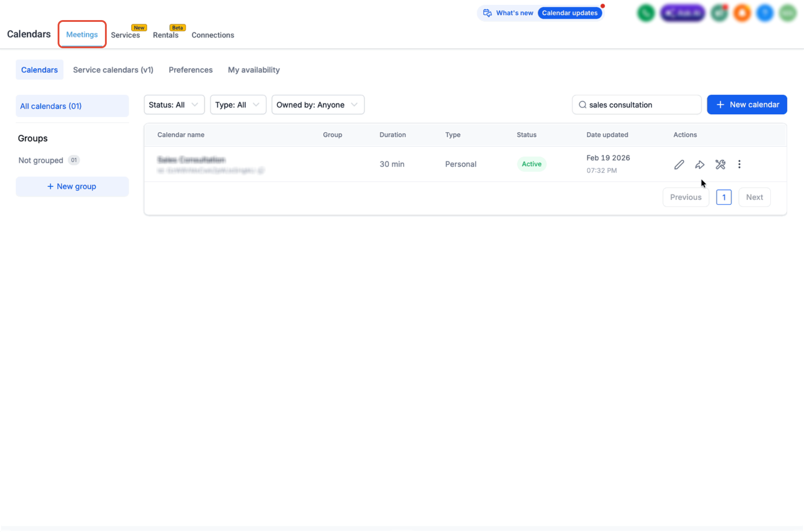Screen dimensions: 804x532
Task: Click the Type column header
Action: coord(452,135)
